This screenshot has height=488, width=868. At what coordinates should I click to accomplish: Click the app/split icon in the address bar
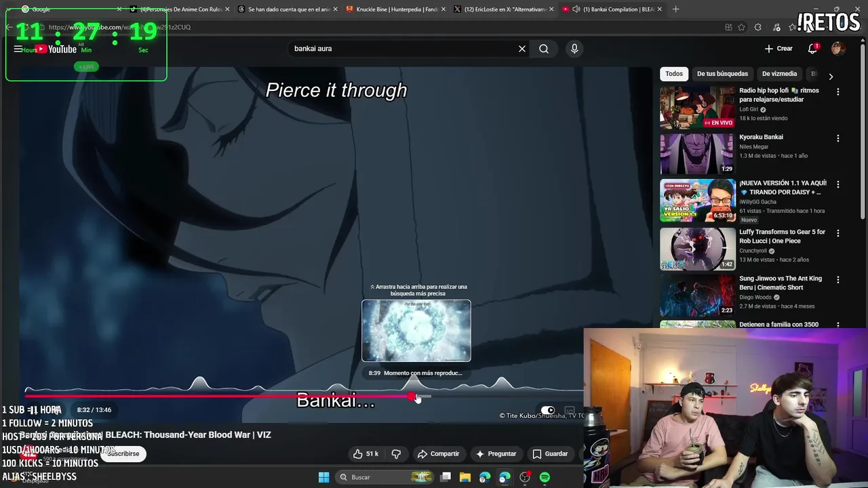tap(728, 27)
